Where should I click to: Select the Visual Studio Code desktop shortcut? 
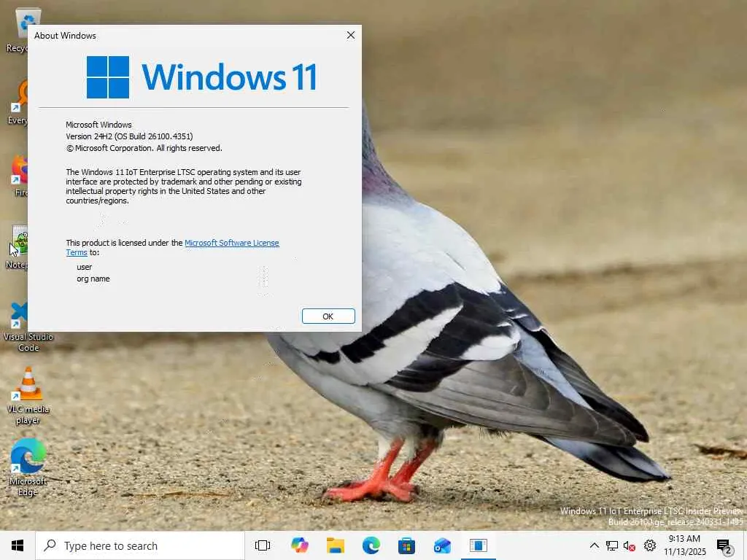19,327
